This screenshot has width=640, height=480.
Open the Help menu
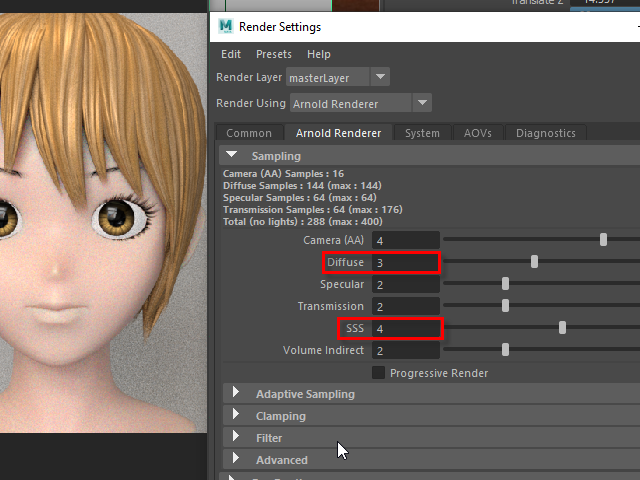coord(319,54)
